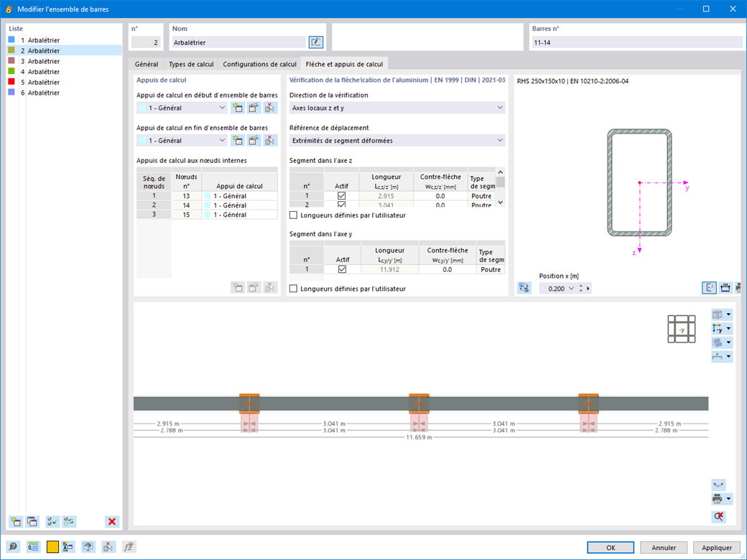Select list item 1 Arbalétrier with blue swatch
Image resolution: width=747 pixels, height=560 pixels.
[x=65, y=40]
